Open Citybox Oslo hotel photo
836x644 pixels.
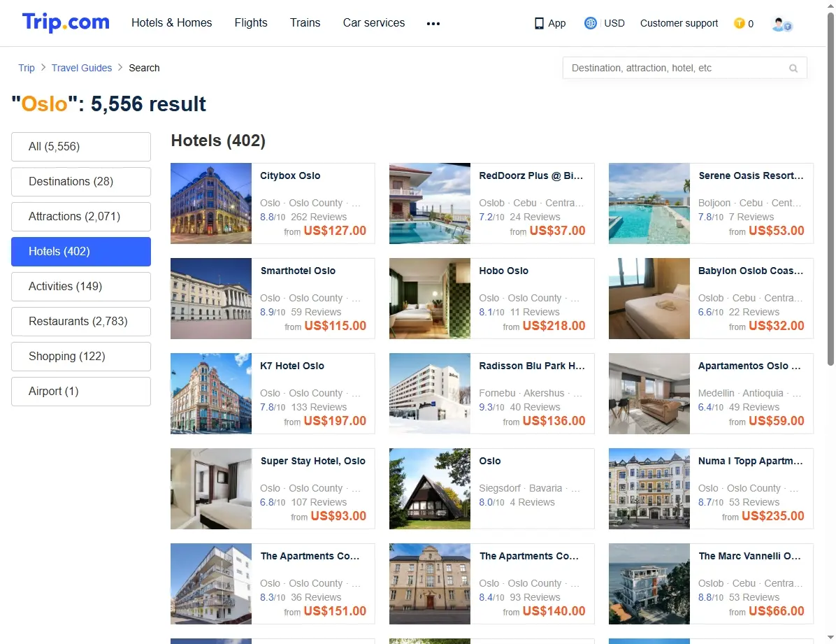[x=211, y=203]
